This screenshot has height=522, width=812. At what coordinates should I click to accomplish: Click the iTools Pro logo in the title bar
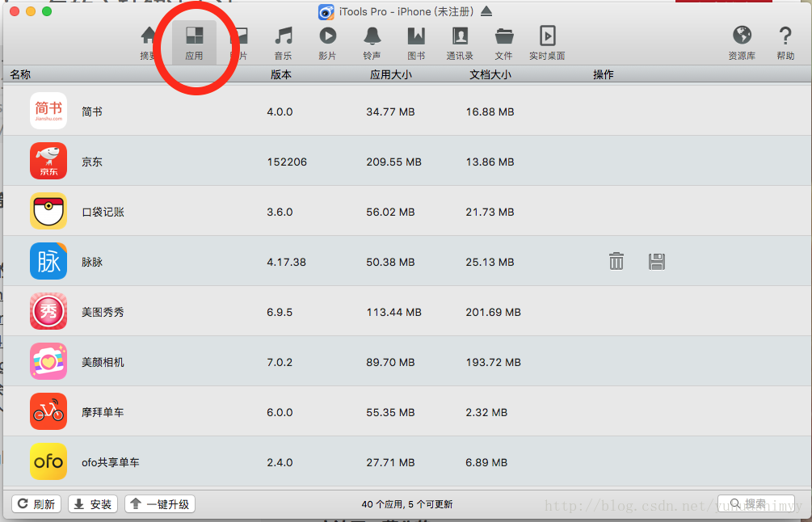tap(326, 11)
